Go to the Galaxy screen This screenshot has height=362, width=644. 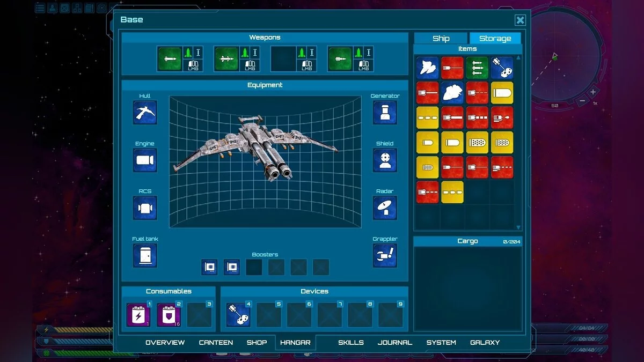(485, 342)
